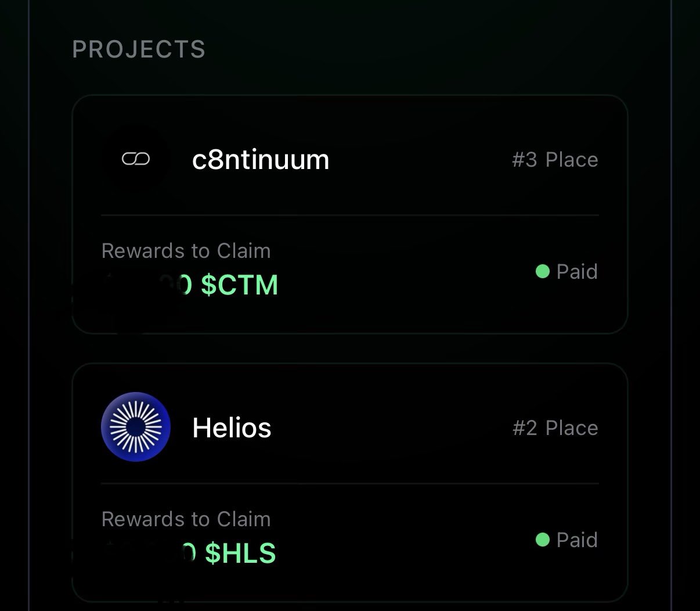This screenshot has width=700, height=611.
Task: Click the Helios sunburst logo
Action: (136, 427)
